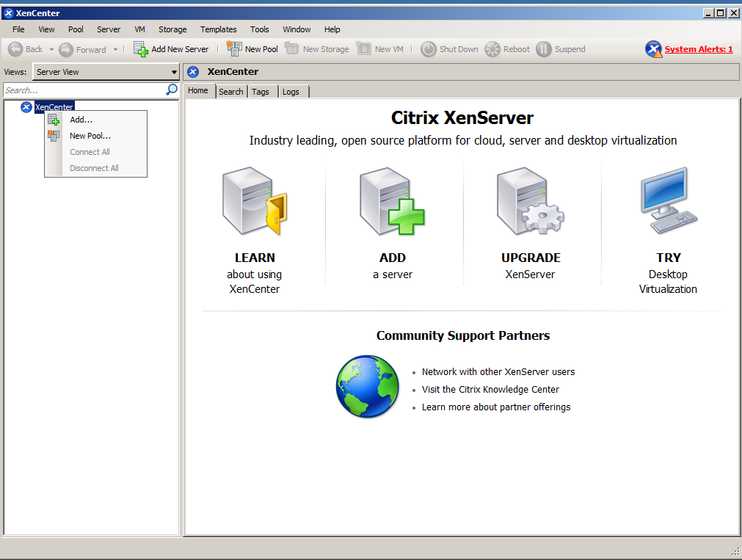Click the Suspend toolbar icon
Image resolution: width=742 pixels, height=560 pixels.
click(542, 48)
